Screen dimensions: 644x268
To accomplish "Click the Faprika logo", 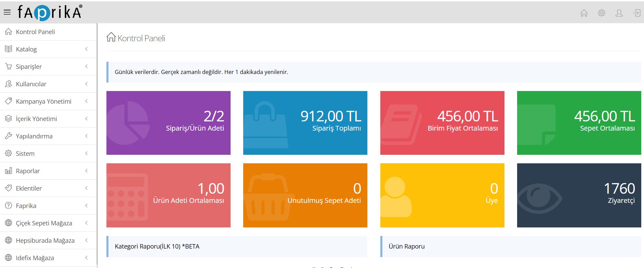I will pos(50,12).
